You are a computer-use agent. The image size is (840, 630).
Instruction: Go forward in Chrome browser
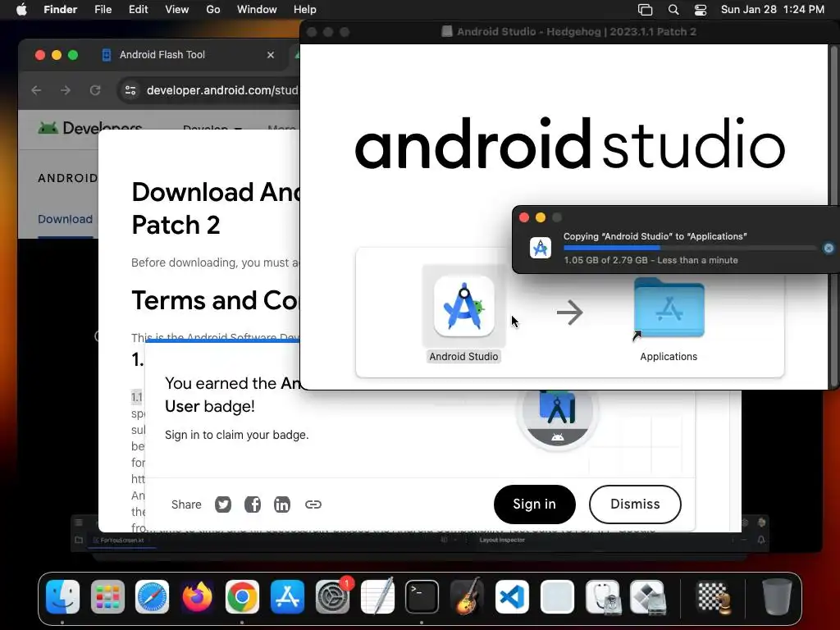click(66, 90)
